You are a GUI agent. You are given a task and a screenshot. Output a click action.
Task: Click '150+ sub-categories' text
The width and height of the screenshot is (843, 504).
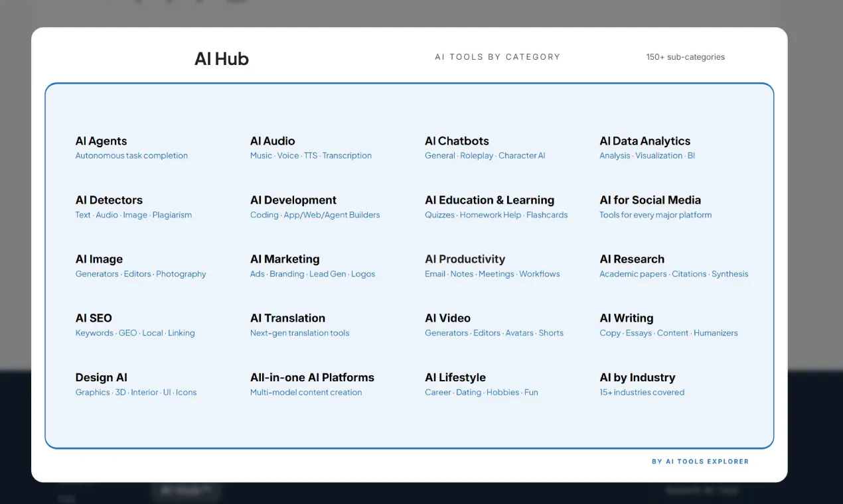tap(685, 57)
